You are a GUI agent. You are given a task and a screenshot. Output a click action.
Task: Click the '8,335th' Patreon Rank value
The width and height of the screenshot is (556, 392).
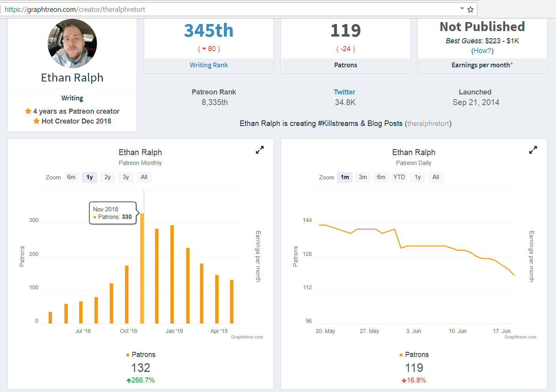[x=215, y=102]
